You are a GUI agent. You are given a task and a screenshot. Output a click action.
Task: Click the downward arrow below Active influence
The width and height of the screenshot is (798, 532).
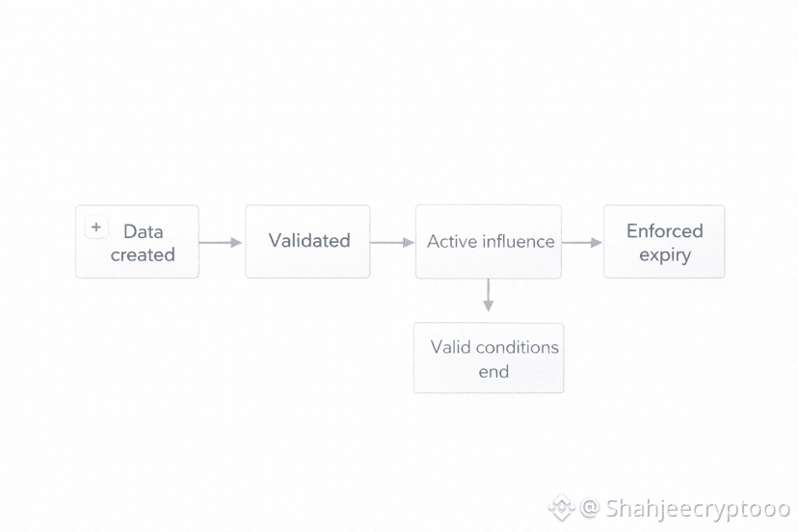pyautogui.click(x=489, y=296)
